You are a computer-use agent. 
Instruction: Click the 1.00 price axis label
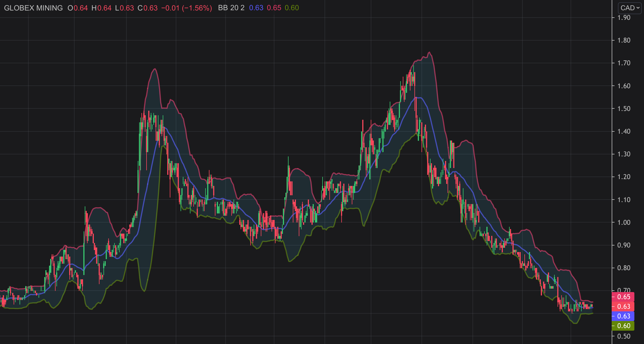[x=624, y=223]
